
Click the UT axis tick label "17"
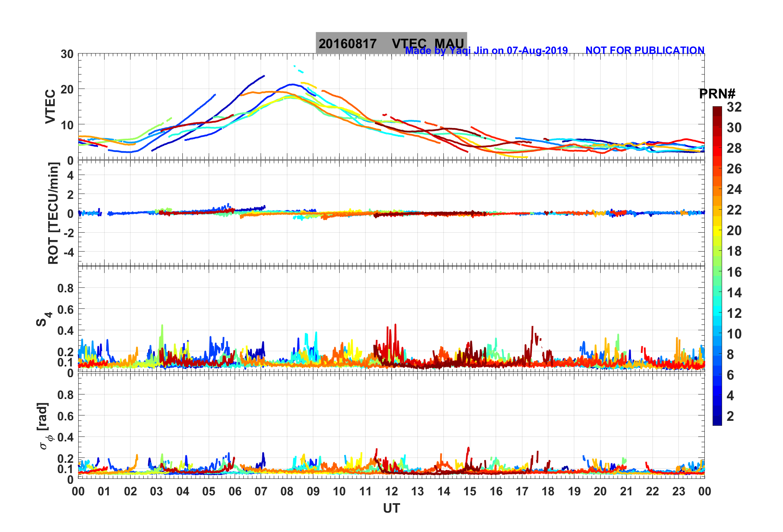tap(522, 491)
